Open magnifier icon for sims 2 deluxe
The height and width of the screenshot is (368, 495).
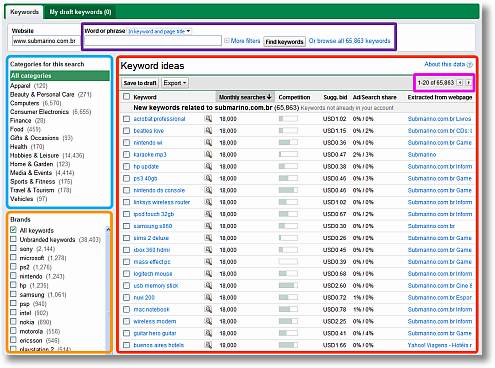click(x=208, y=238)
